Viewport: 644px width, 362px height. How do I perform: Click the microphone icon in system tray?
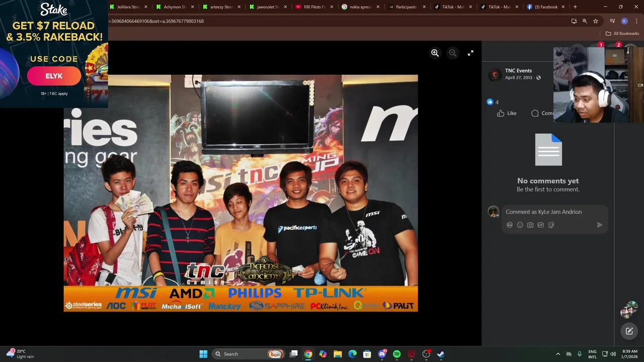(580, 354)
